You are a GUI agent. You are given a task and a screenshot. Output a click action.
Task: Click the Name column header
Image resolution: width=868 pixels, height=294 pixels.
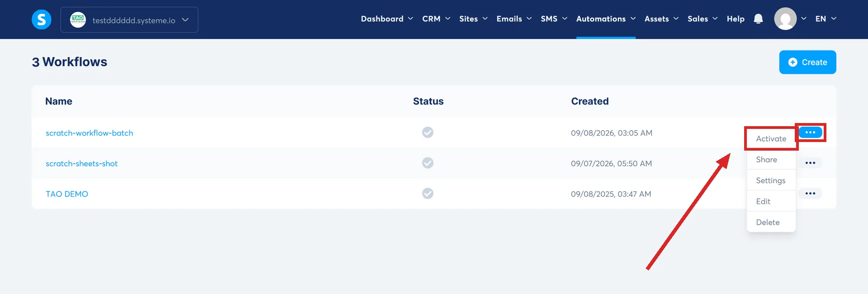pos(59,101)
